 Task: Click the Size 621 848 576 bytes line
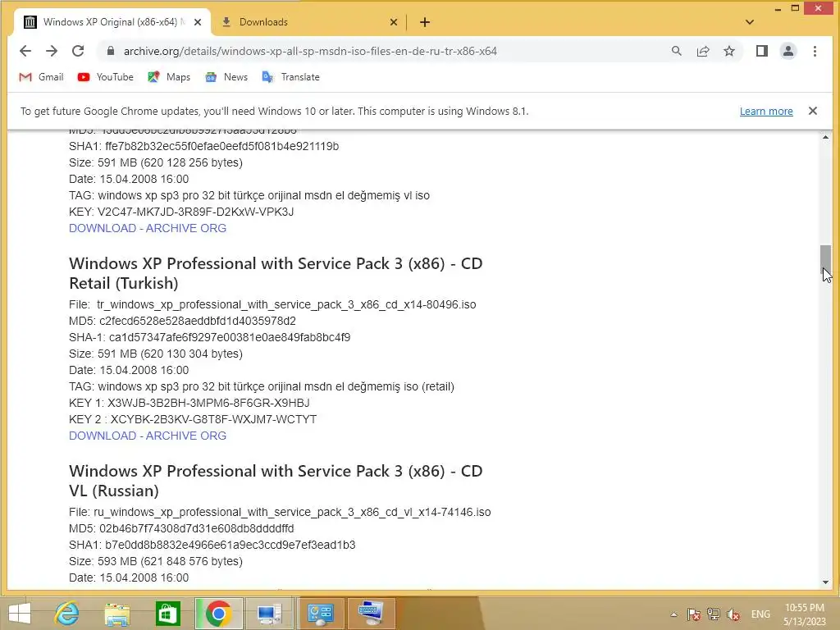click(156, 561)
